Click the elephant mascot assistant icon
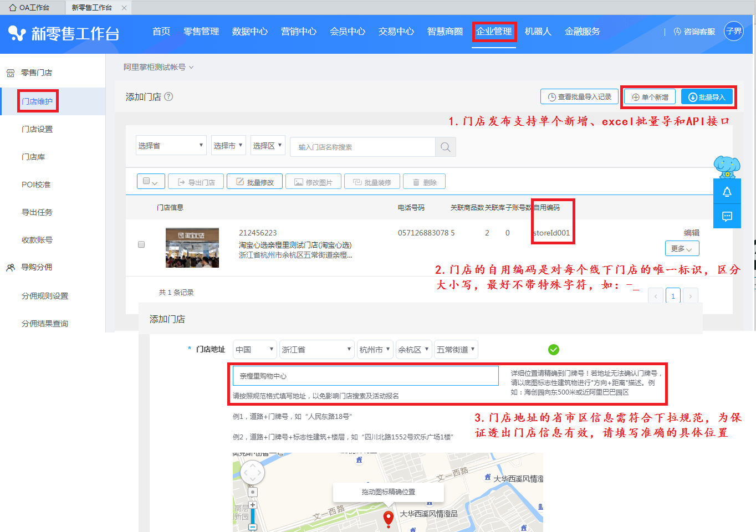Image resolution: width=756 pixels, height=532 pixels. click(727, 166)
